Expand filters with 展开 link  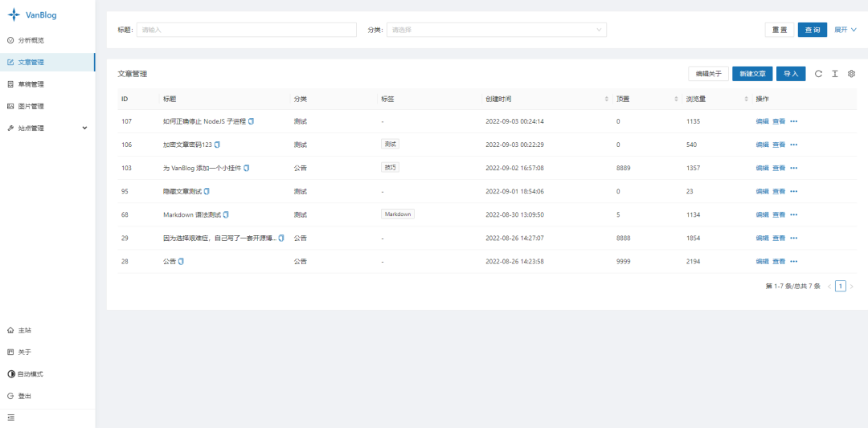coord(845,30)
